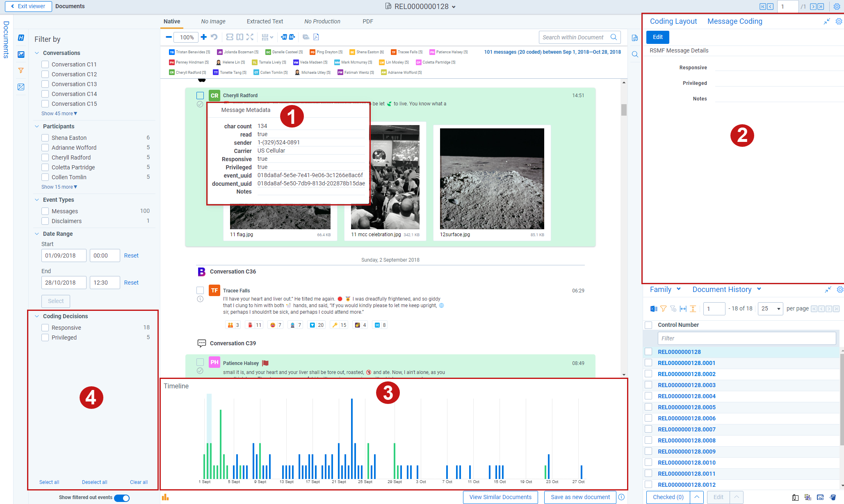The height and width of the screenshot is (504, 844).
Task: Expand Show 15 more participants
Action: point(59,187)
